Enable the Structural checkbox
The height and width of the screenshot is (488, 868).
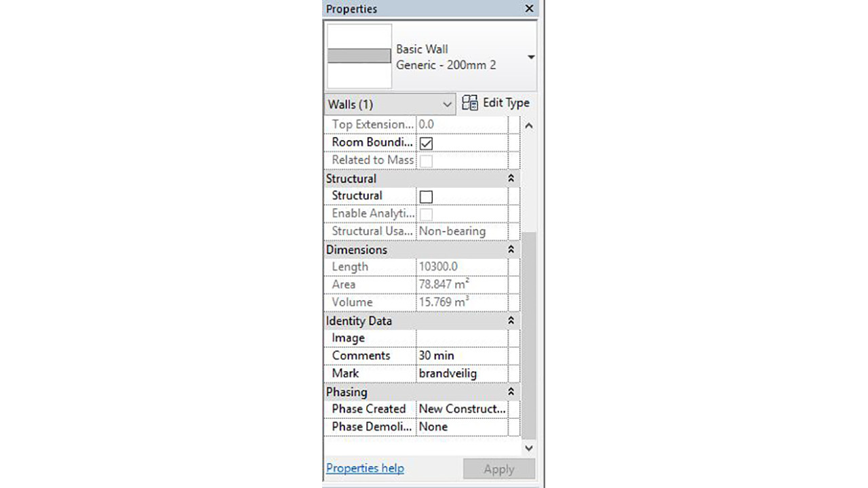(x=426, y=197)
